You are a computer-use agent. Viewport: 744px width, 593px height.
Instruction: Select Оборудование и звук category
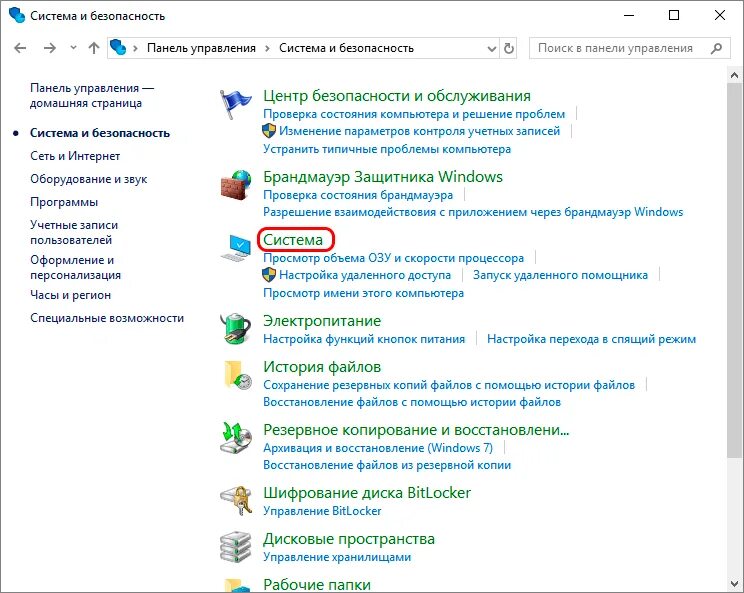(89, 179)
